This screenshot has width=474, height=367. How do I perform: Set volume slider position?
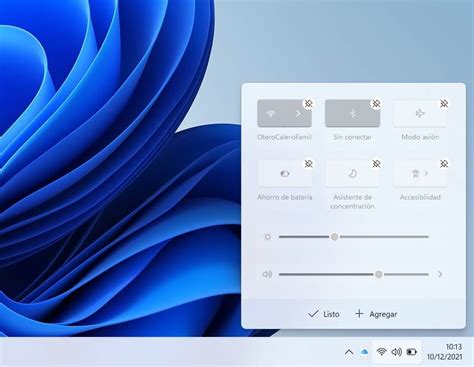379,274
